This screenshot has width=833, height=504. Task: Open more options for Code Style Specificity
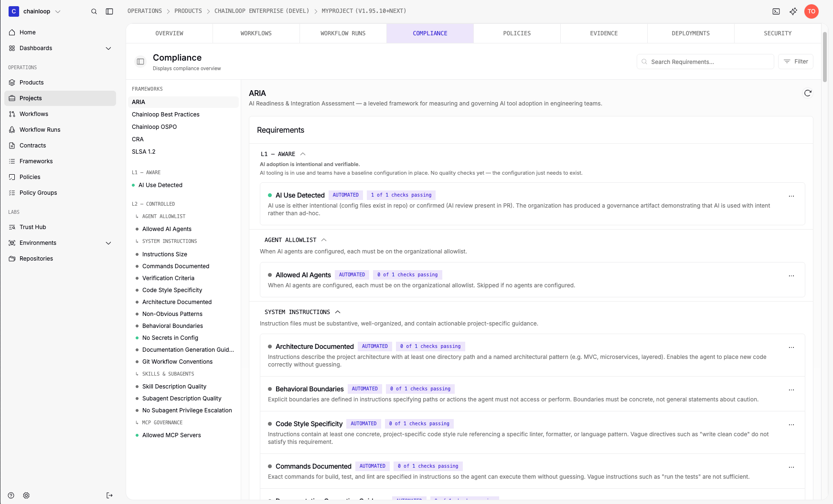tap(791, 425)
